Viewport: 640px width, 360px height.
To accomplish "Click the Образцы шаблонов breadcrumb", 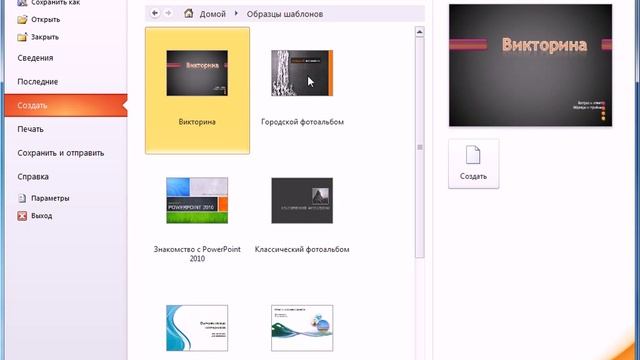I will click(x=284, y=14).
